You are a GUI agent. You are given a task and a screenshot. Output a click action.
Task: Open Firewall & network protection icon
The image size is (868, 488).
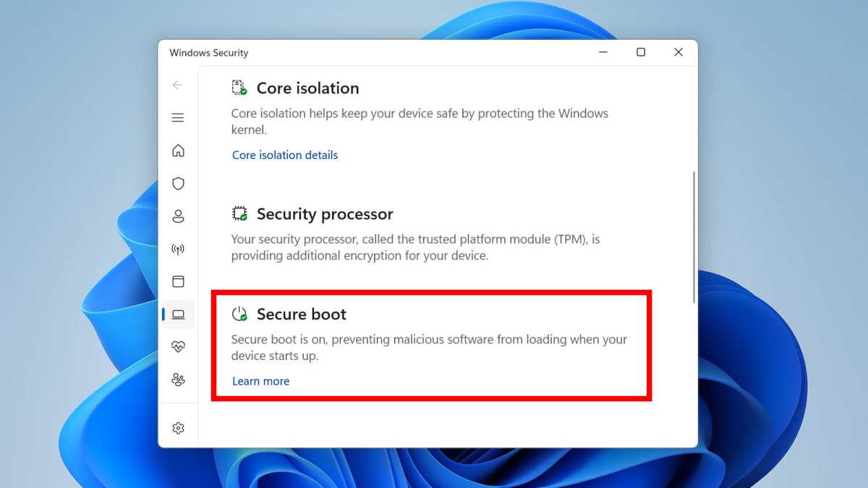click(178, 248)
